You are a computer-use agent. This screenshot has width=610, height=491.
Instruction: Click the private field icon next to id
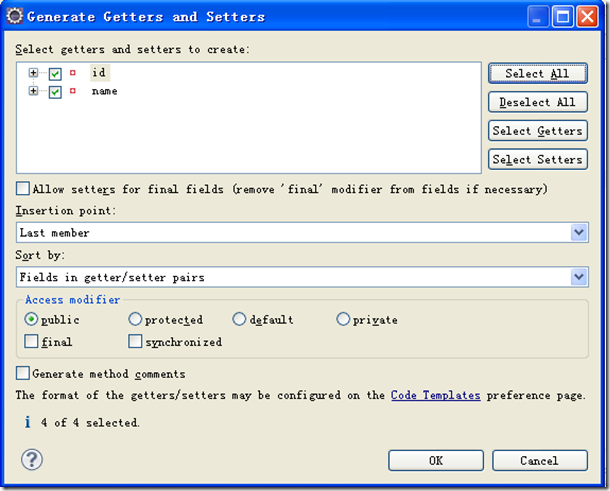[x=73, y=73]
